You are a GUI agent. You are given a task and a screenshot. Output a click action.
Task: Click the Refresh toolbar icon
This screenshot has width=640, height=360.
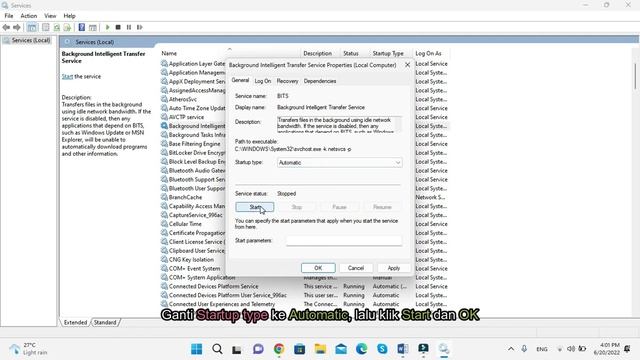tap(57, 27)
